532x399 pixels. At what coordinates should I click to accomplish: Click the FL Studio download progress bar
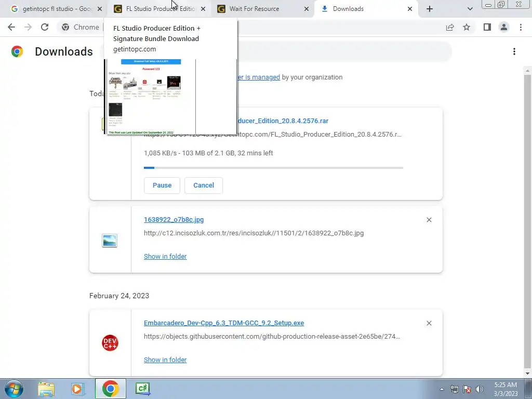point(273,168)
